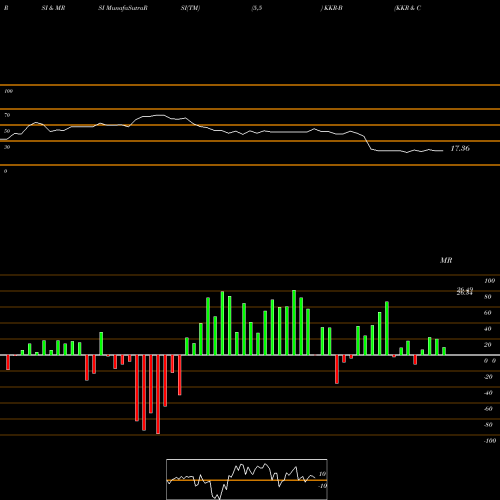Click the -20 label on MR axis

click(x=488, y=377)
